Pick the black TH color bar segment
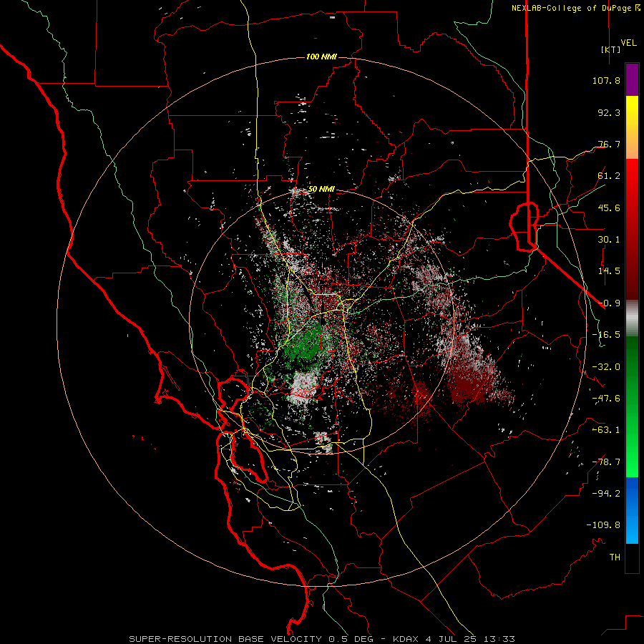The width and height of the screenshot is (644, 644). pyautogui.click(x=632, y=557)
